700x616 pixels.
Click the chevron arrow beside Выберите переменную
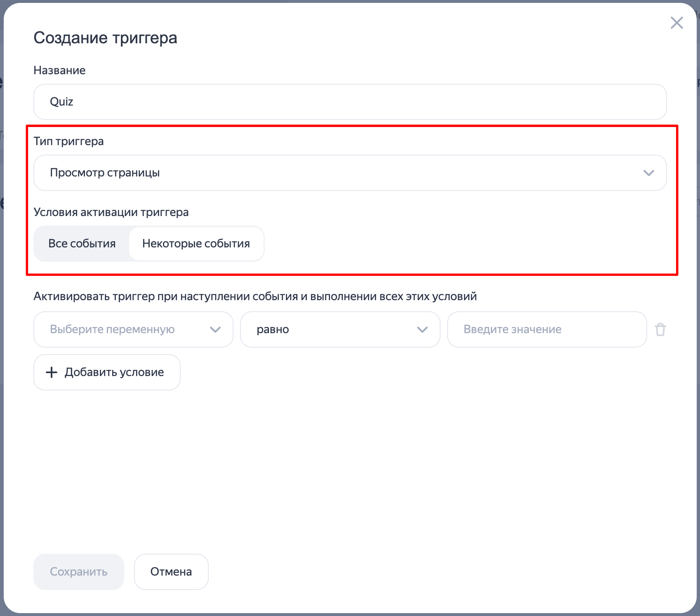tap(215, 329)
